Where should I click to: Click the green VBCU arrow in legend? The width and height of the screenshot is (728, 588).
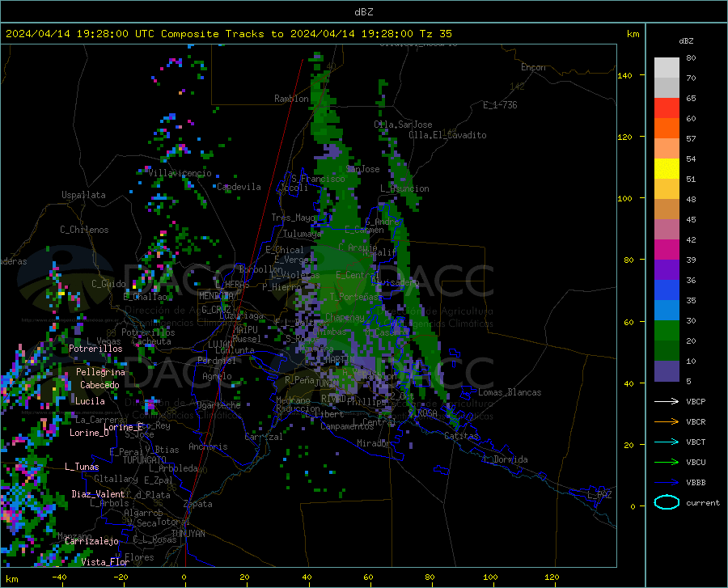pyautogui.click(x=667, y=463)
